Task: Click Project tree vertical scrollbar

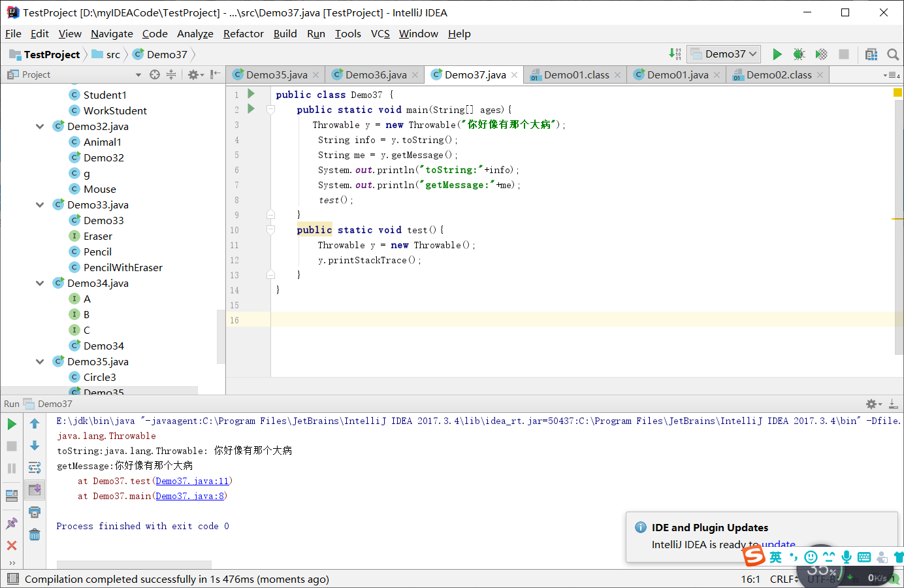Action: coord(221,336)
